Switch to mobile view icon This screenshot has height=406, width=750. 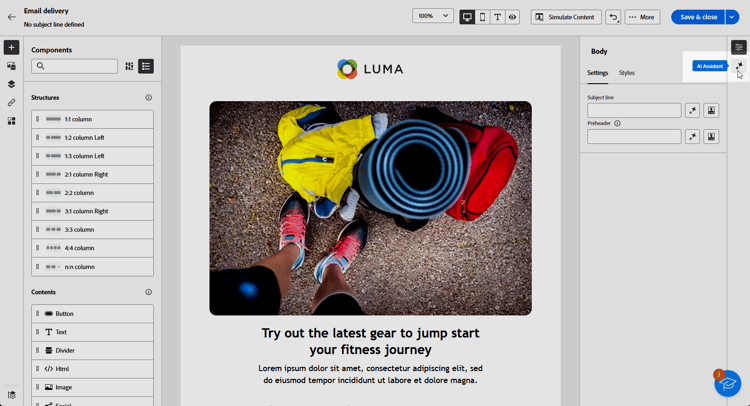[x=482, y=17]
